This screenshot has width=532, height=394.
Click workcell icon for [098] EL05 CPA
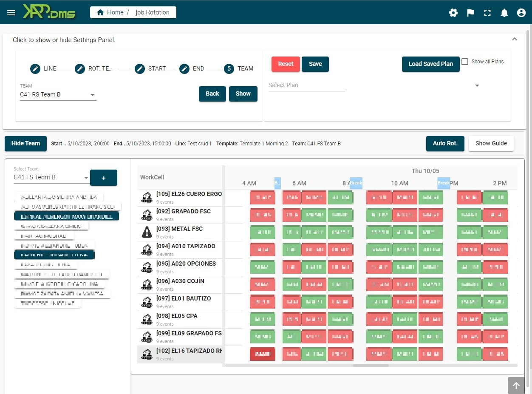[x=147, y=320]
